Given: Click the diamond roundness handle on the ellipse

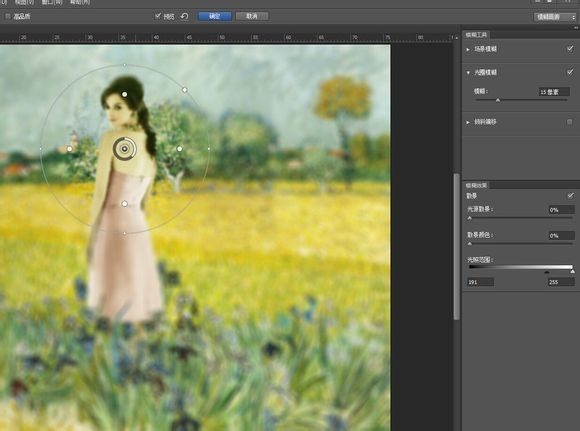Looking at the screenshot, I should pos(185,90).
